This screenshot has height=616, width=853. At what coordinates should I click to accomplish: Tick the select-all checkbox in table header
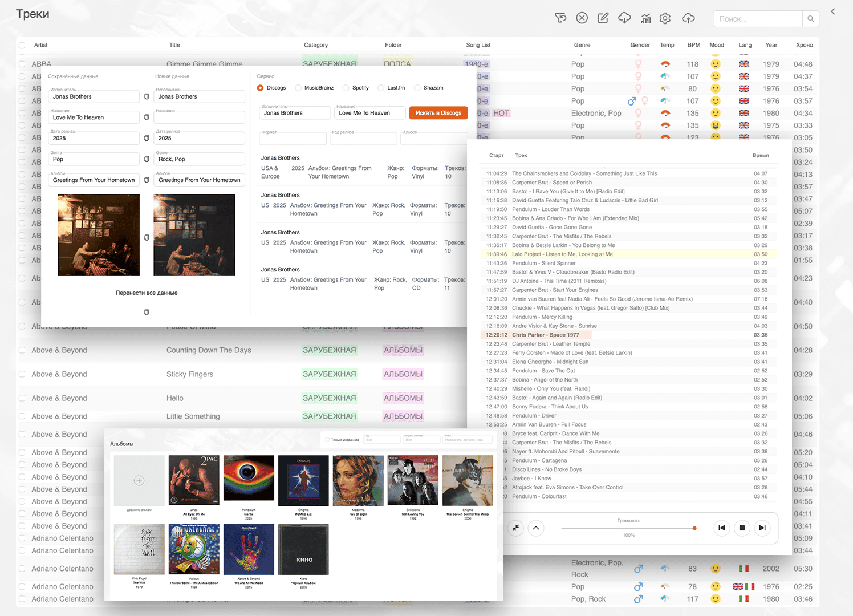(x=22, y=46)
